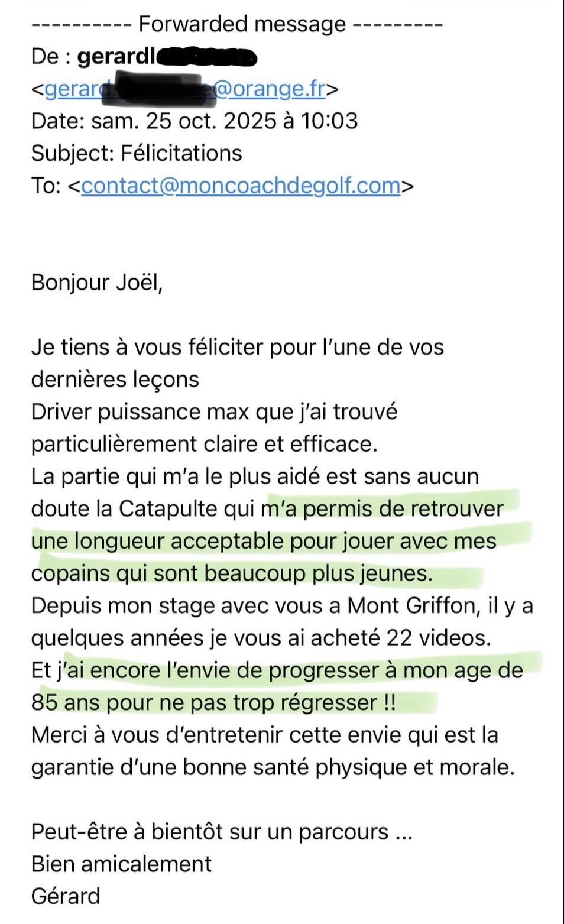This screenshot has width=564, height=924.
Task: Click the signature name Gérard
Action: (66, 896)
